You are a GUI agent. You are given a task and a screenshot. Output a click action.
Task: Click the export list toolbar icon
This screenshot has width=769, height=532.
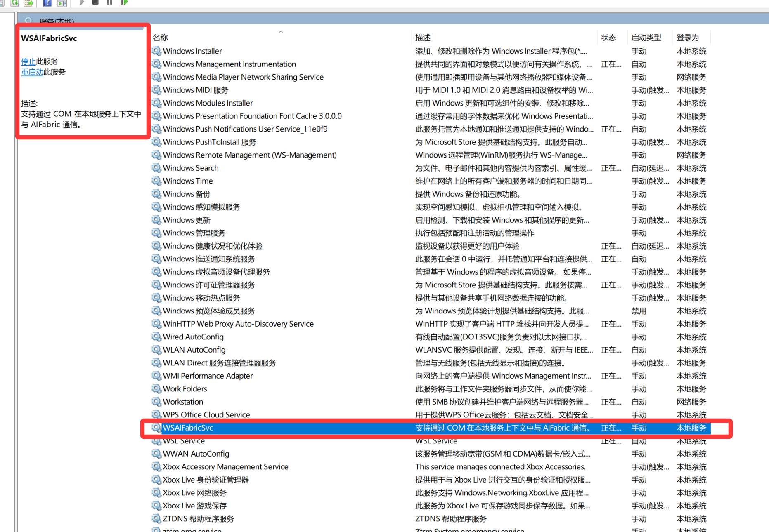(28, 2)
